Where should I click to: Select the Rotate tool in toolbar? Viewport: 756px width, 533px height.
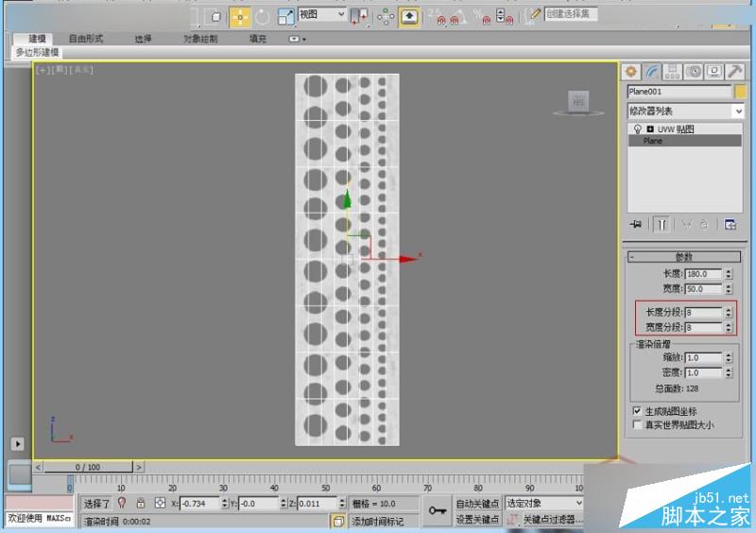pyautogui.click(x=263, y=17)
